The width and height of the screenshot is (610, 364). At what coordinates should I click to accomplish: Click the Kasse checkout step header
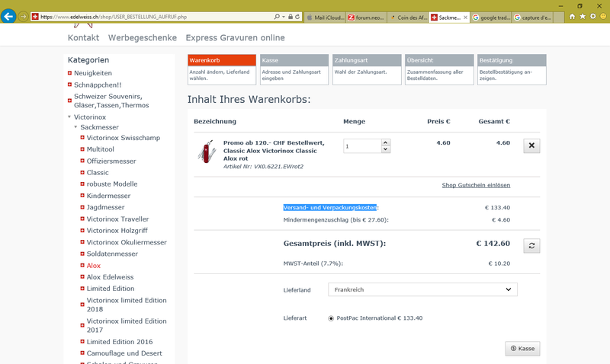click(294, 60)
